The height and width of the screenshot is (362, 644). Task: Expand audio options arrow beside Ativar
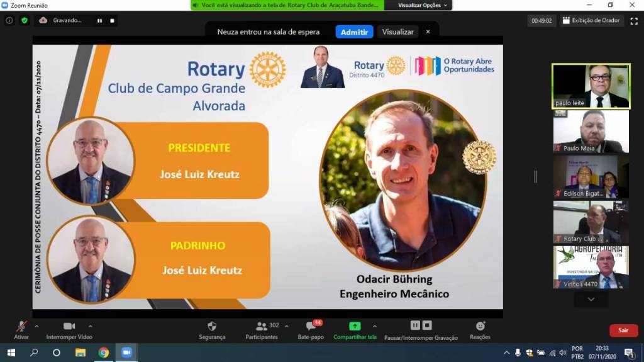click(x=36, y=326)
